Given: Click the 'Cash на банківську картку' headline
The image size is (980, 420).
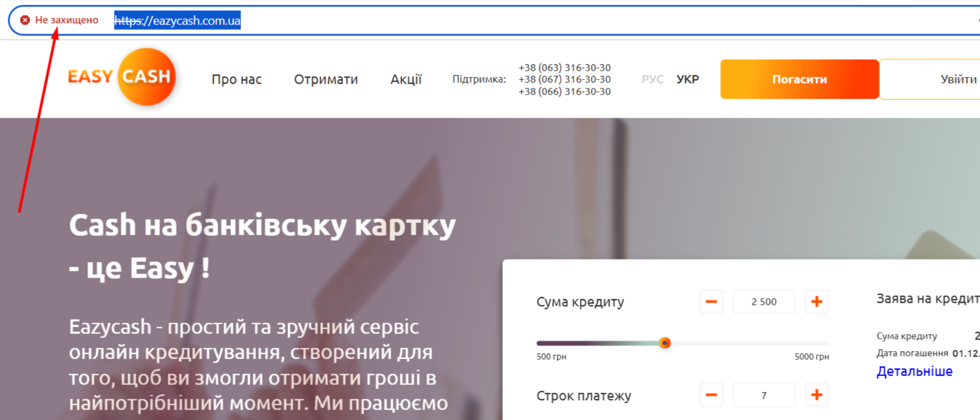Looking at the screenshot, I should click(263, 225).
